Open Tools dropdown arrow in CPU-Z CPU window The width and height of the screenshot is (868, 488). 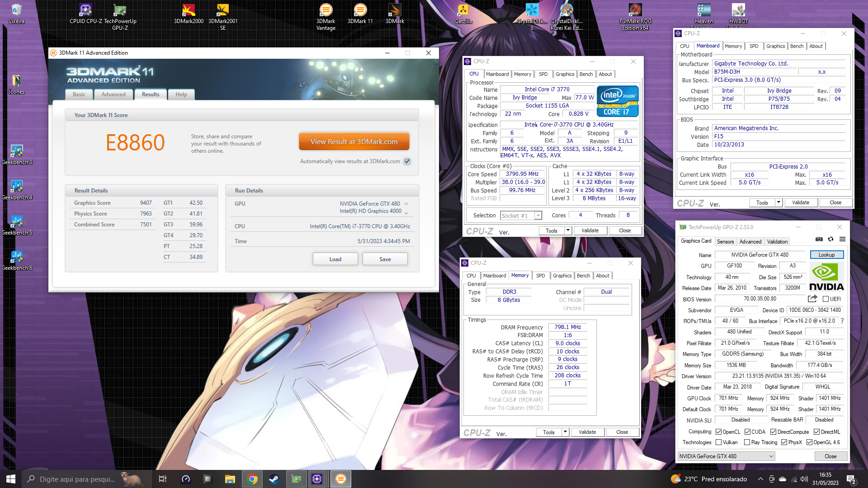(x=568, y=230)
